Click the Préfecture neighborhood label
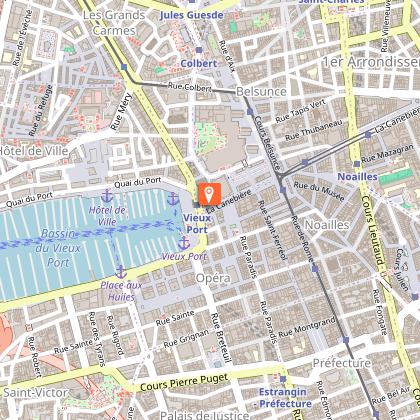 342,363
